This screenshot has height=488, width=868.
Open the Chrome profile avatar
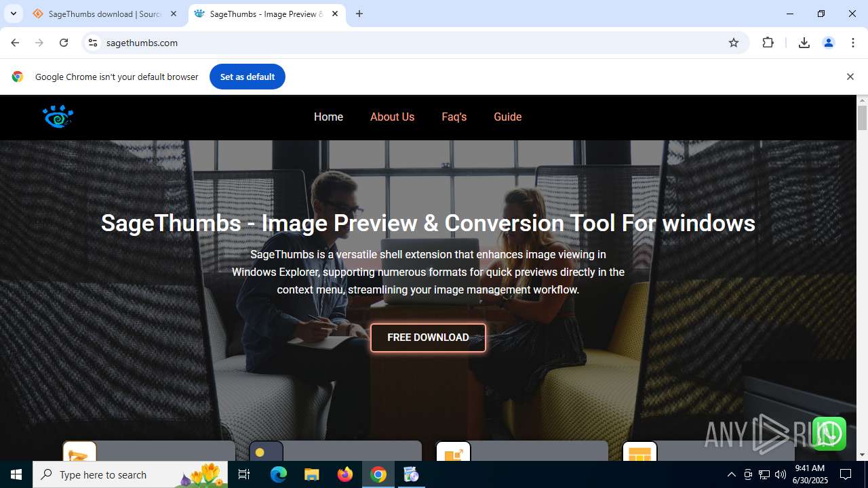coord(829,43)
